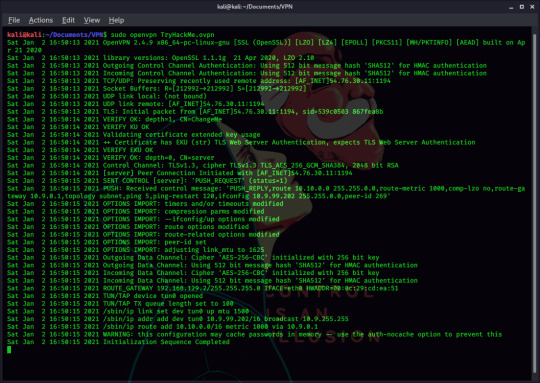
Task: Click 'adjusting link_mtu to 1625' line
Action: pyautogui.click(x=136, y=250)
